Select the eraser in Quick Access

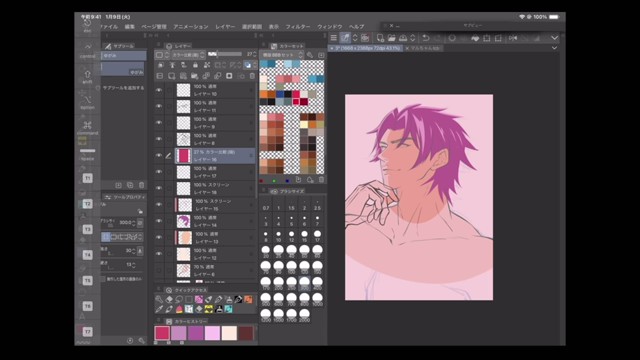(169, 300)
